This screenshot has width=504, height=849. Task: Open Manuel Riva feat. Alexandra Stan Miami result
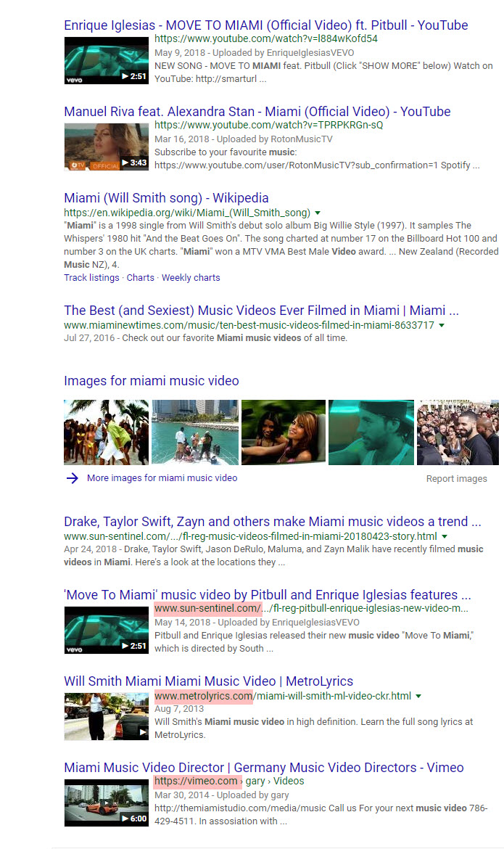(257, 112)
